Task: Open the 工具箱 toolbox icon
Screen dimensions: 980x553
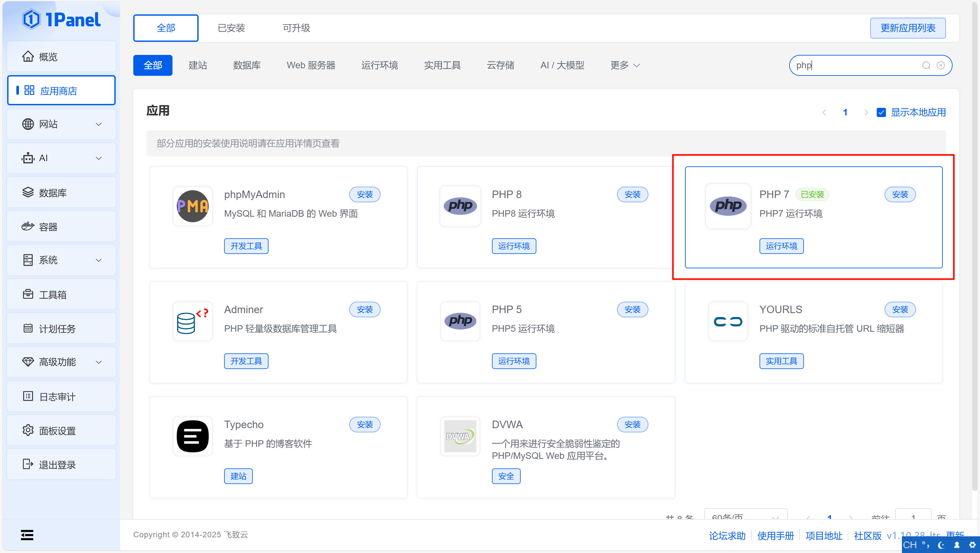Action: 28,294
